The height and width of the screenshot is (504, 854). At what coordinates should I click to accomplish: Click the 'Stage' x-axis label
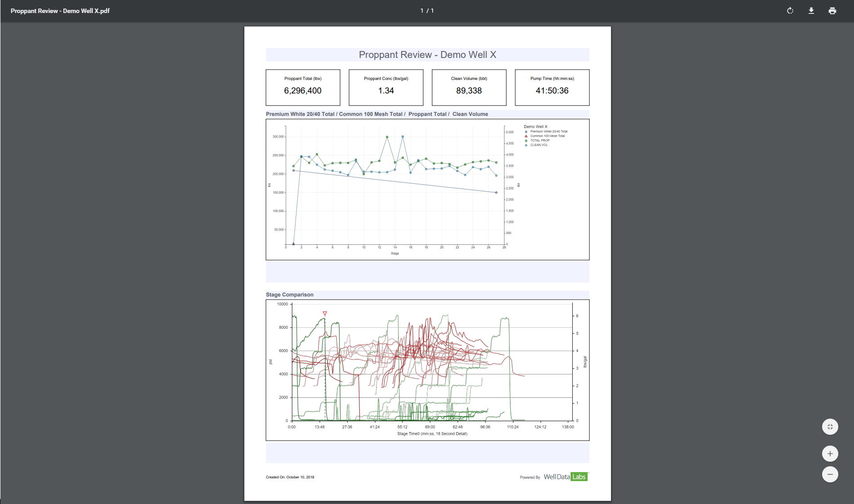coord(395,253)
